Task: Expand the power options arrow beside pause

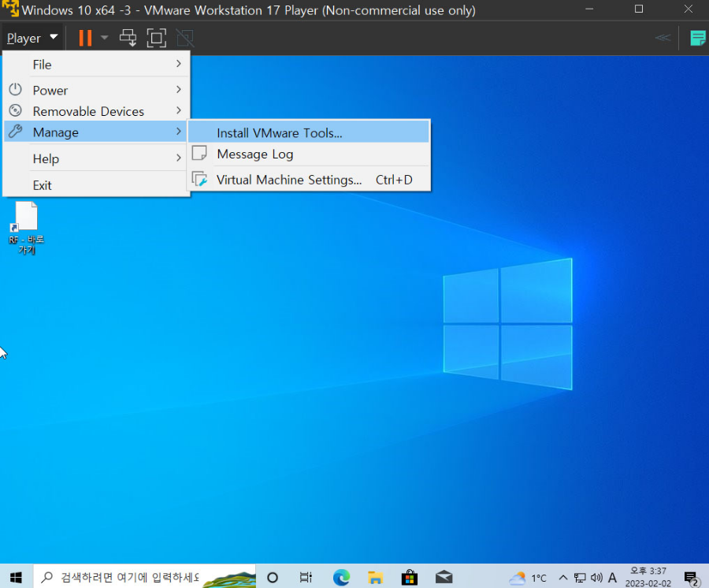Action: point(105,38)
